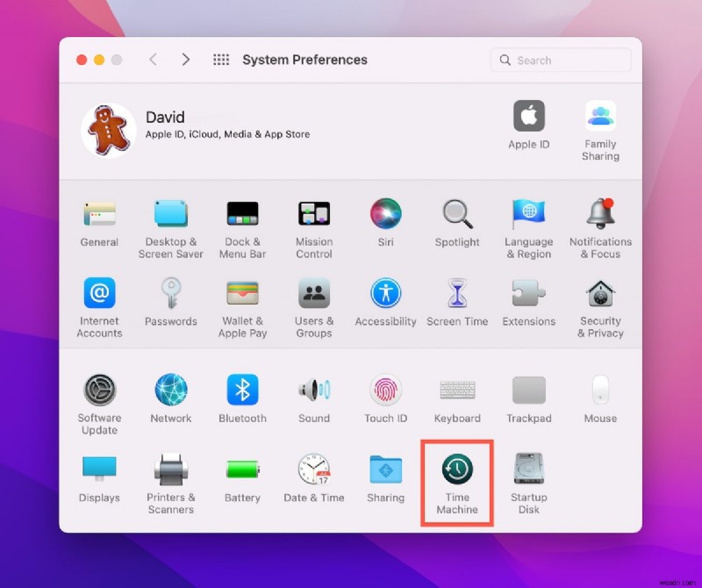This screenshot has height=588, width=702.
Task: Go back using the back arrow
Action: pyautogui.click(x=153, y=60)
